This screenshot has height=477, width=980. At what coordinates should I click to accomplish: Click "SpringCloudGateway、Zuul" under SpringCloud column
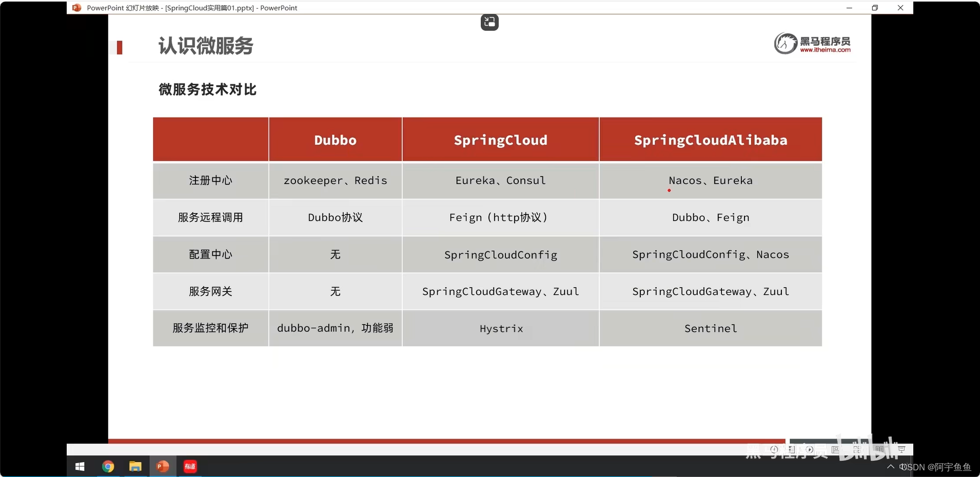(501, 291)
